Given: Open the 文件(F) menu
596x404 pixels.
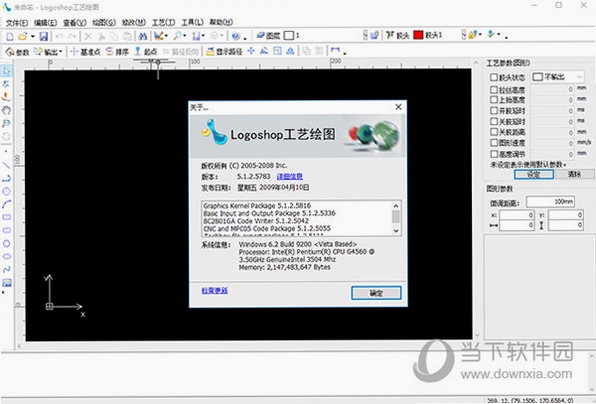Looking at the screenshot, I should (17, 22).
